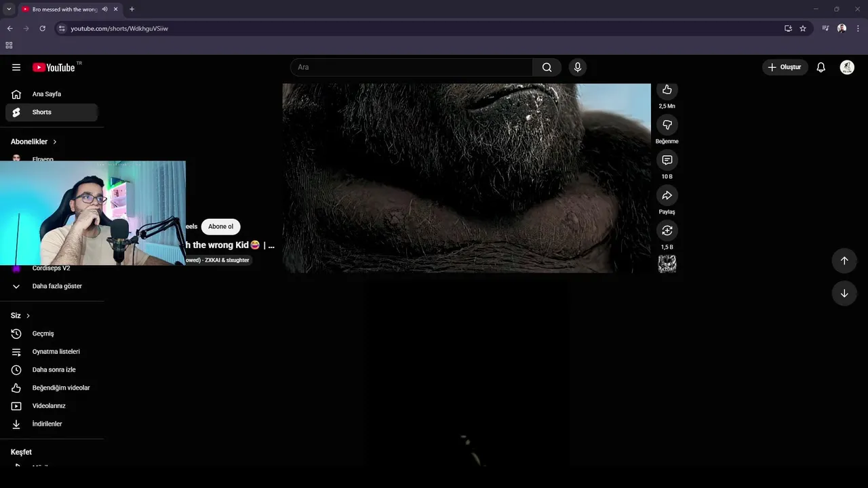Close the 'Bro messed with the wrong' tab
The width and height of the screenshot is (868, 488).
tap(116, 9)
